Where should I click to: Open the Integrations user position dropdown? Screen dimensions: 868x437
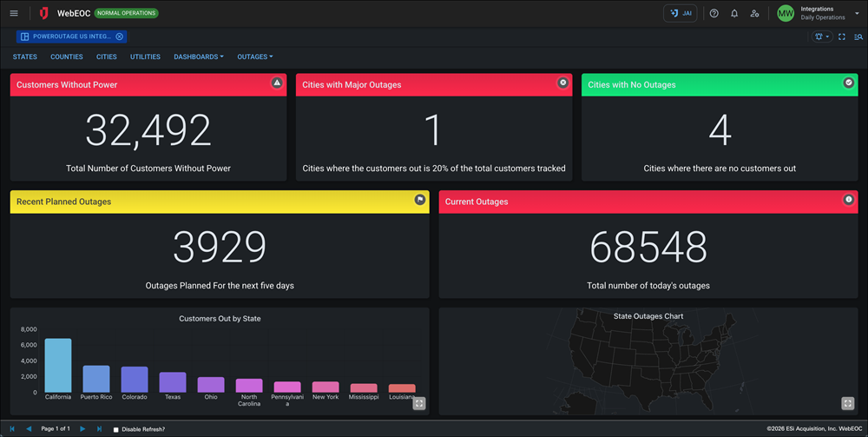[857, 13]
